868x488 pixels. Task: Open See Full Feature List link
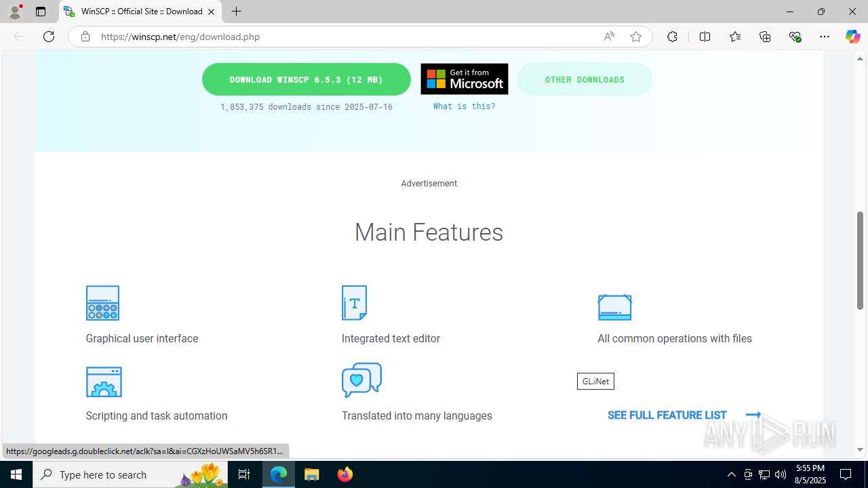684,415
